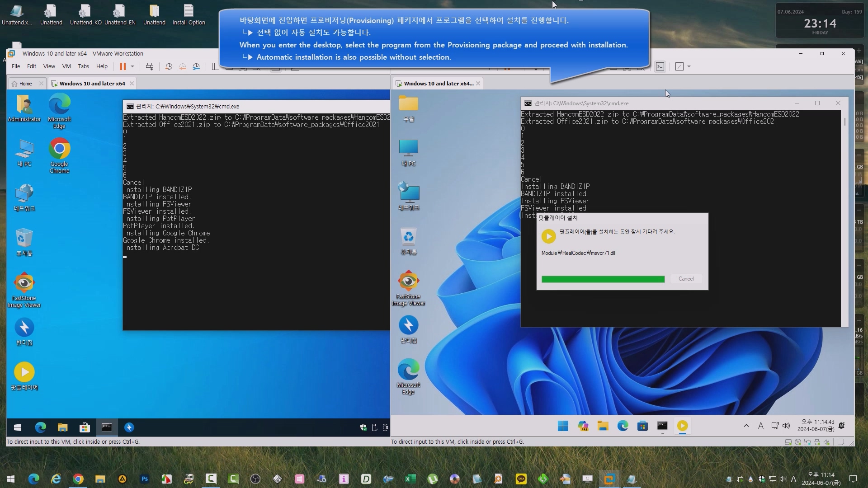The image size is (868, 488).
Task: Pause the VM with the orange pause icon
Action: click(x=123, y=66)
